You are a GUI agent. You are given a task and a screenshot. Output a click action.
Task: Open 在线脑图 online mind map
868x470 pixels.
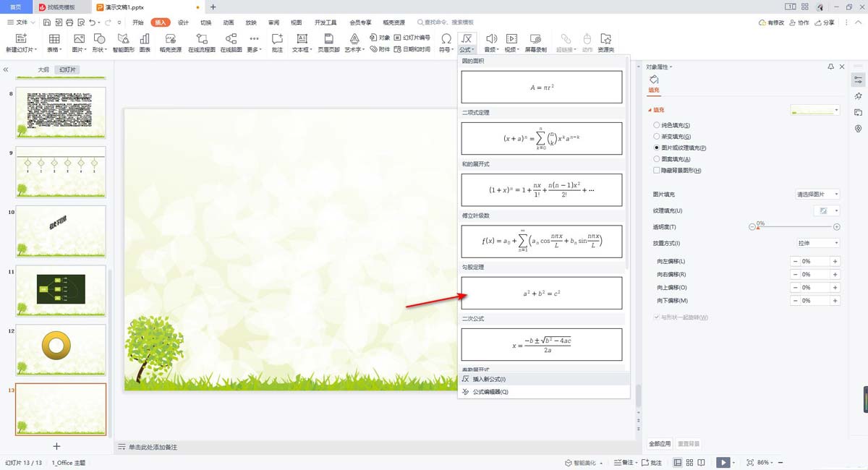click(231, 43)
